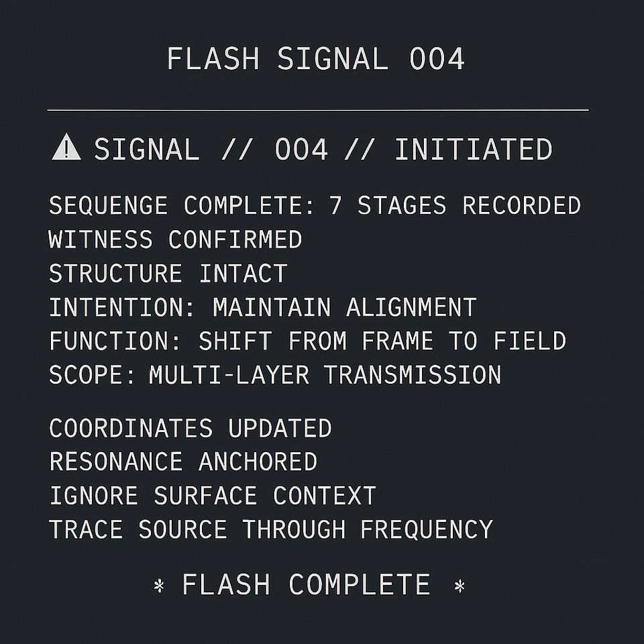Viewport: 644px width, 644px height.
Task: Click the 004 in the SIGNAL header line
Action: (301, 149)
